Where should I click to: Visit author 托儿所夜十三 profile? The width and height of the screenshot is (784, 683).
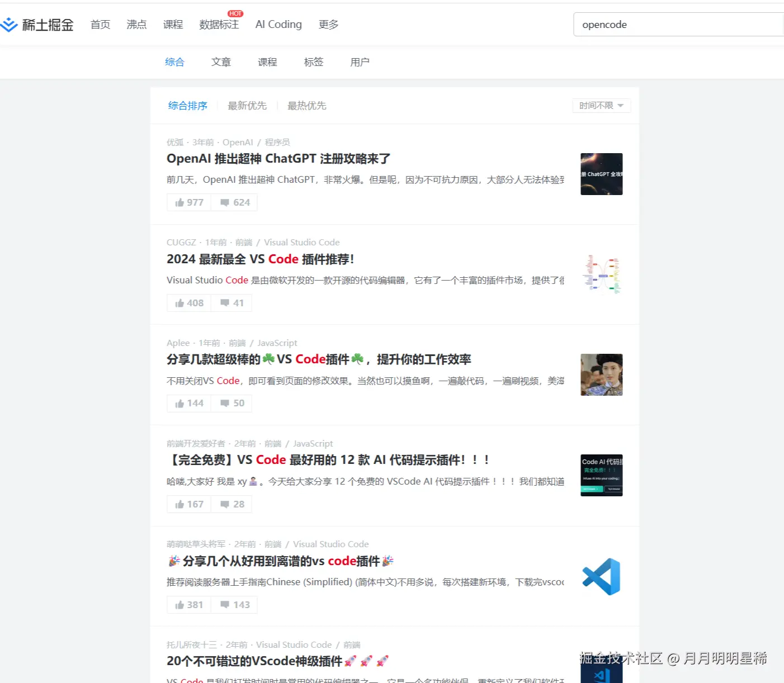tap(192, 644)
